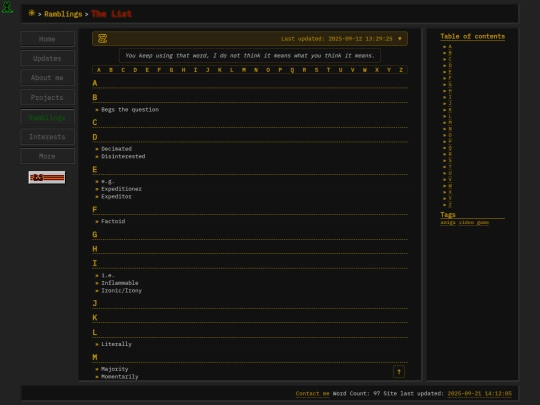
Task: Click 'Inflammable' entry
Action: [x=120, y=283]
